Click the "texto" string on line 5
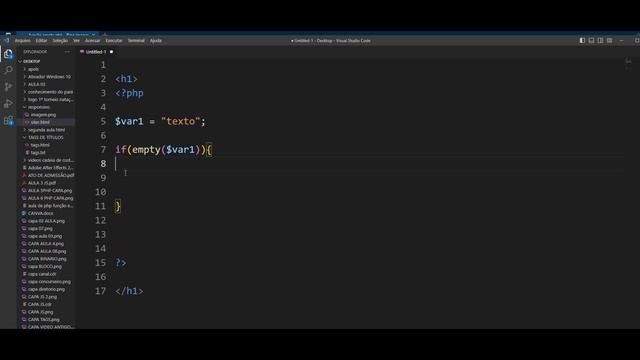 (180, 121)
